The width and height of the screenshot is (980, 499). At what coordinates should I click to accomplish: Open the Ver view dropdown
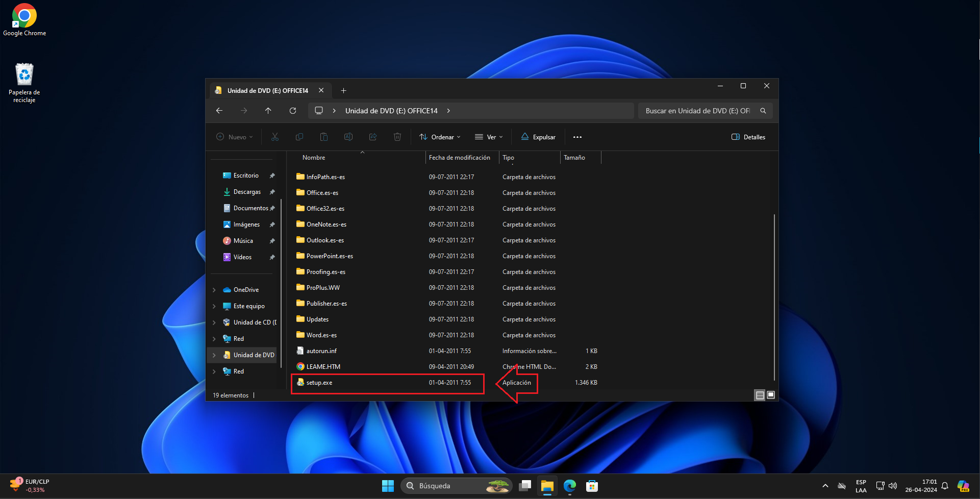click(x=489, y=137)
